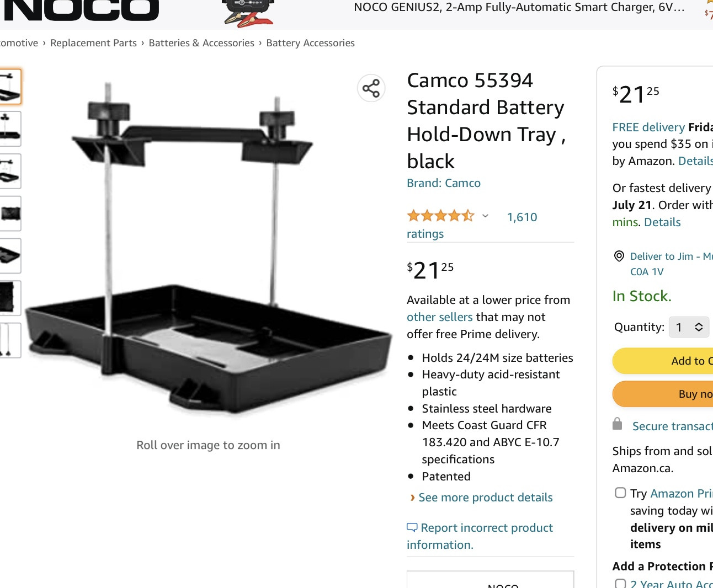
Task: Select the first battery tray thumbnail
Action: [x=10, y=87]
